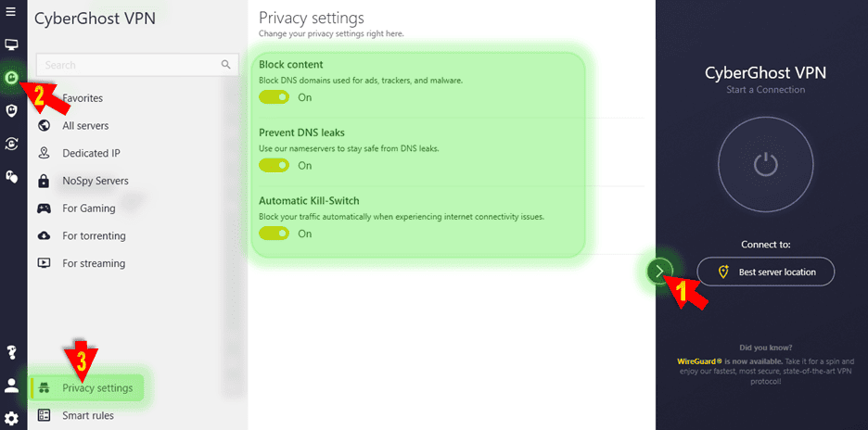Screen dimensions: 868x430
Task: Toggle the Automatic Kill-Switch off
Action: (274, 234)
